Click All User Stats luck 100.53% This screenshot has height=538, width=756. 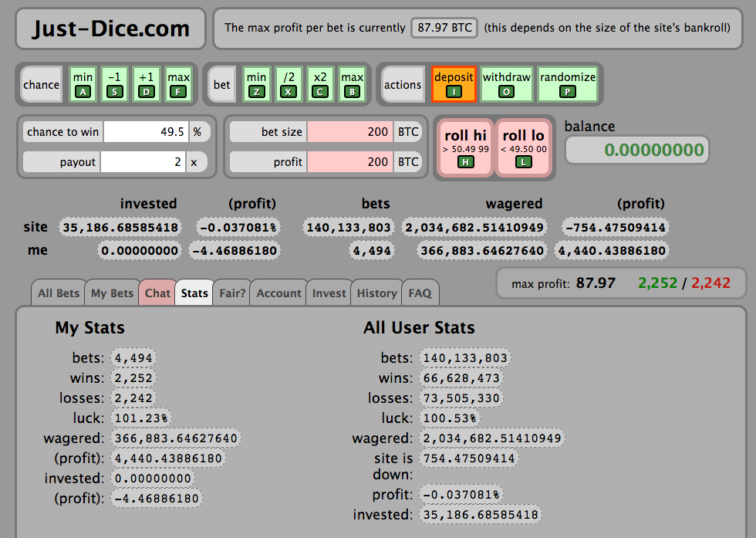[450, 418]
